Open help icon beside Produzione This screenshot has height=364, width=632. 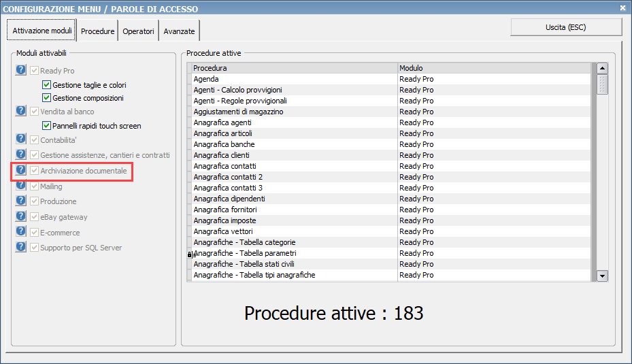(21, 200)
